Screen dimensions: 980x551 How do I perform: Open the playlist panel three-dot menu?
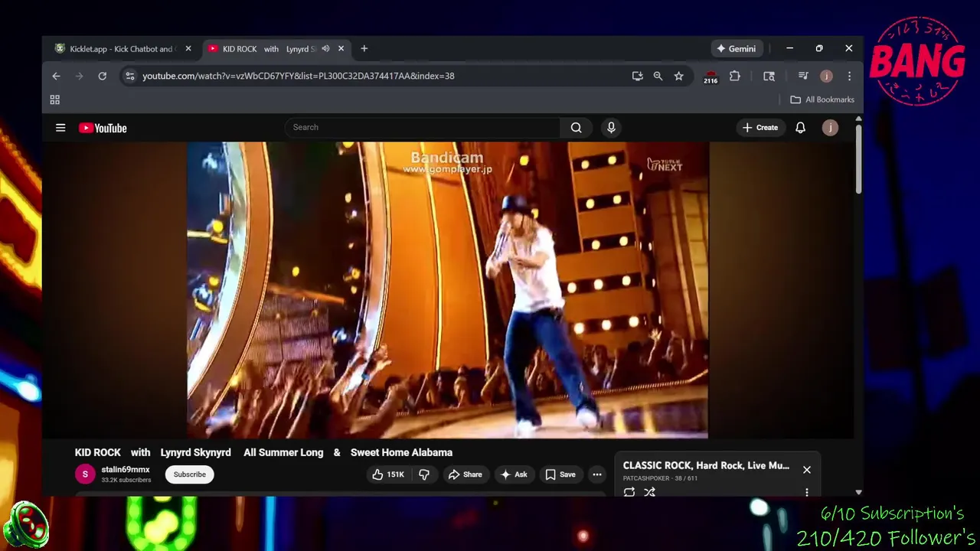[807, 492]
